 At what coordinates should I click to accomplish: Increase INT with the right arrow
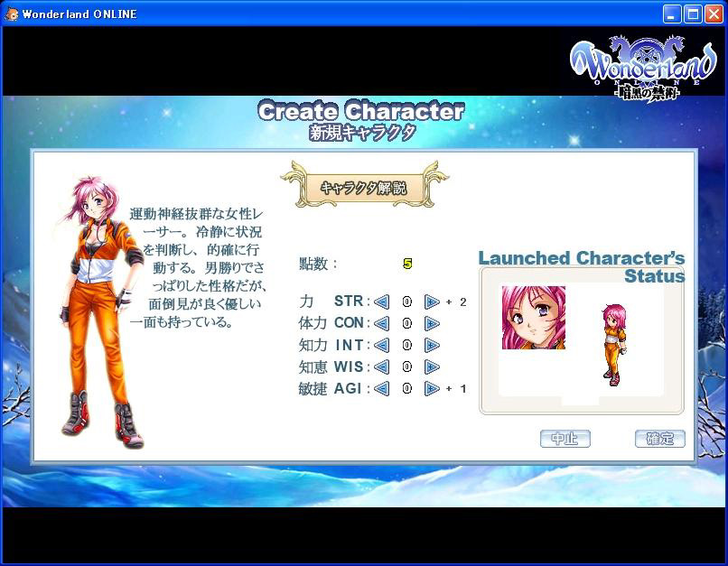point(432,345)
